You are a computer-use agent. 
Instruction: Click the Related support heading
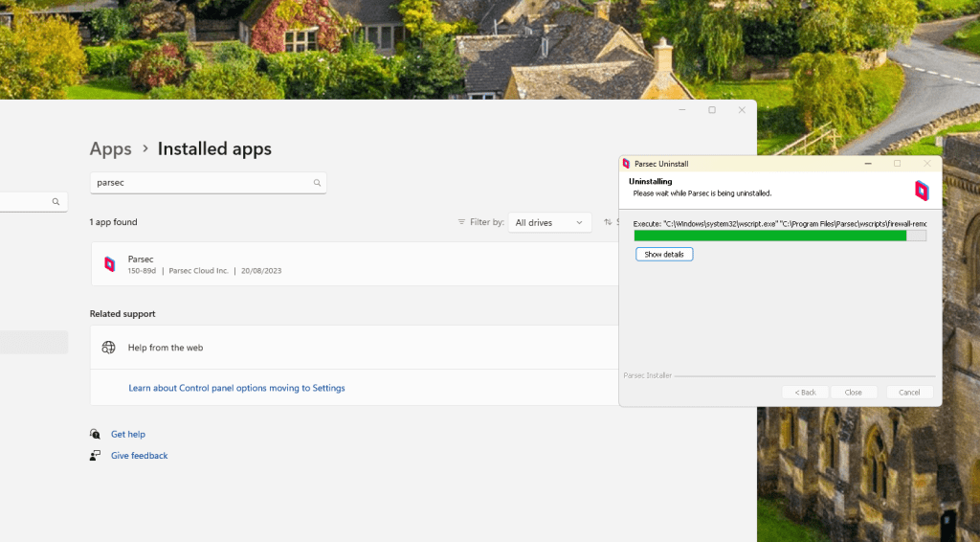122,314
